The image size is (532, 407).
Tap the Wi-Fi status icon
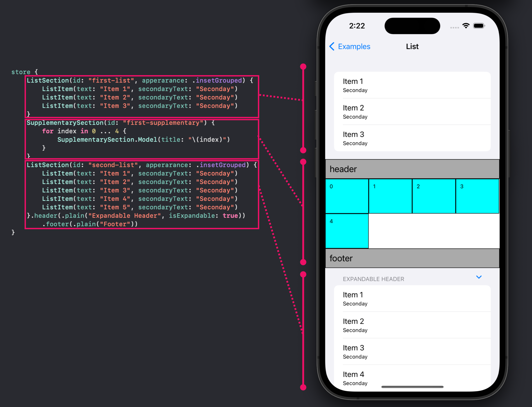click(x=466, y=26)
